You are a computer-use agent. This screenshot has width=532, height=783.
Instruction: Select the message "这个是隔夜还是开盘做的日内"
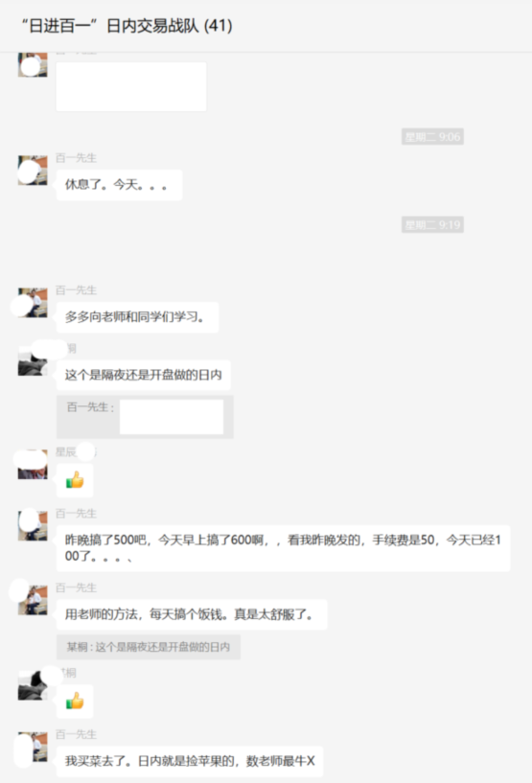144,375
